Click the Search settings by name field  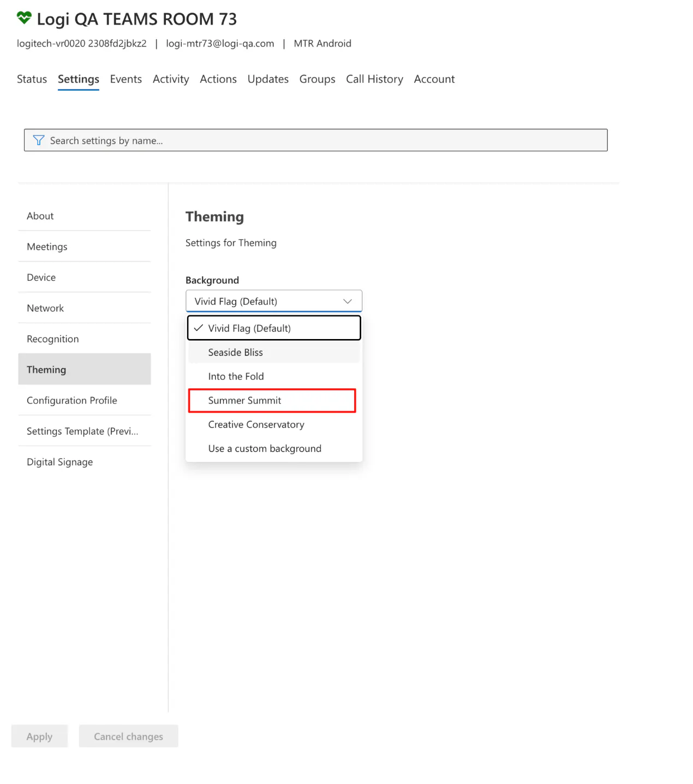click(315, 140)
